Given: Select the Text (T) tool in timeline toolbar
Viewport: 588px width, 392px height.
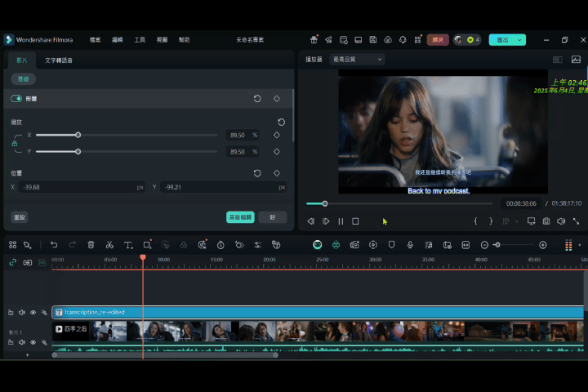Looking at the screenshot, I should 128,245.
